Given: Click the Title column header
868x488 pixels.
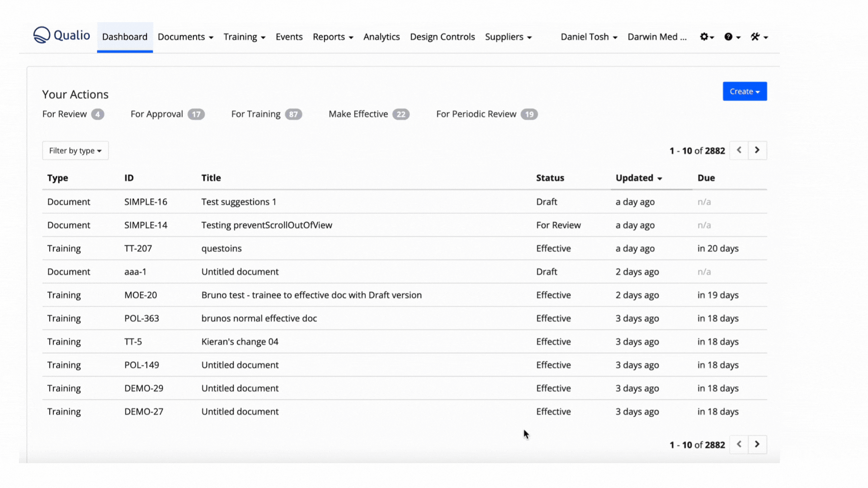Looking at the screenshot, I should 211,178.
